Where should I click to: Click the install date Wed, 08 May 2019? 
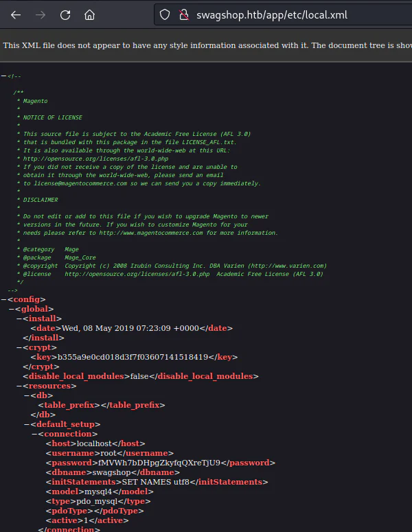pos(130,328)
